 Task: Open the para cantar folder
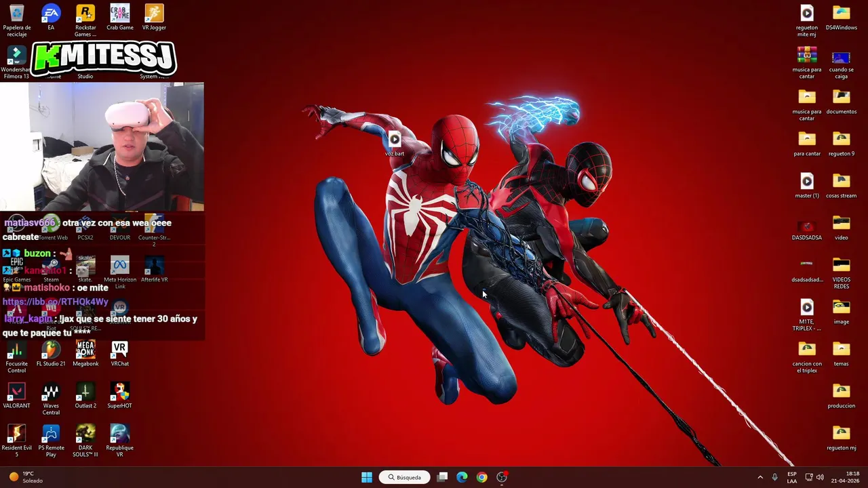[807, 144]
